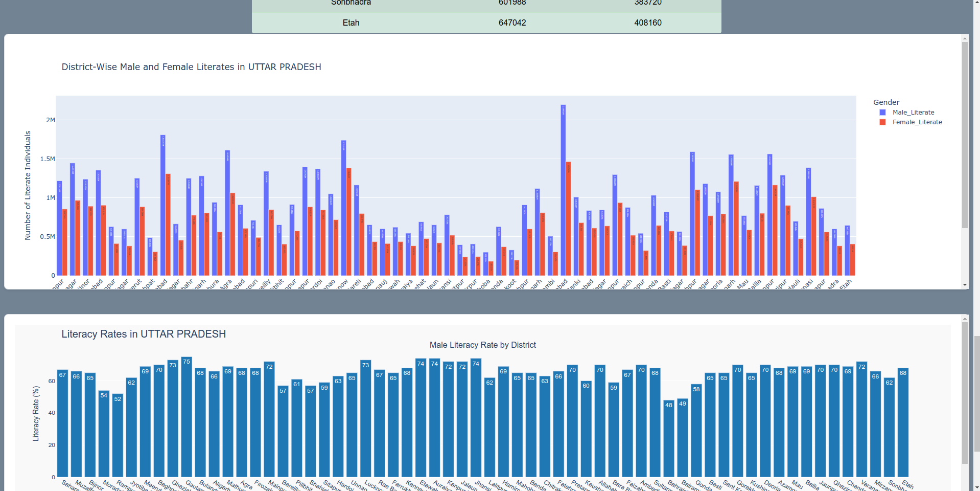Click the bar labeled 61 in literacy chart
Screen dimensions: 980x491
click(x=297, y=428)
